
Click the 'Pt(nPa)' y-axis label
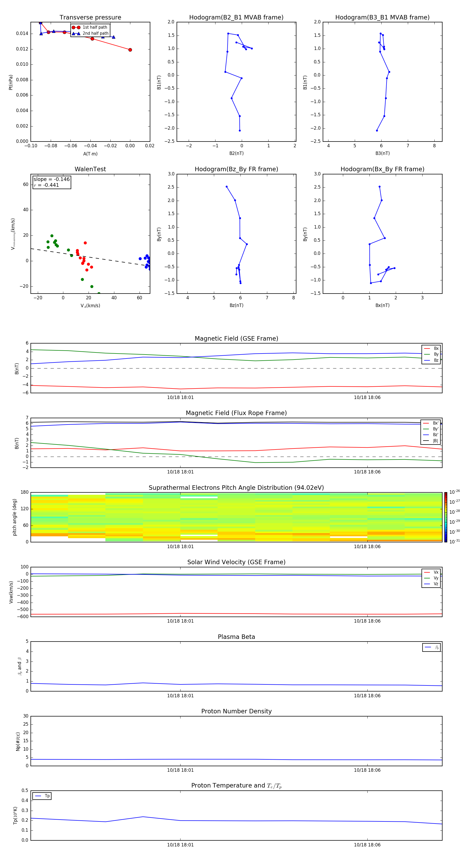point(11,82)
